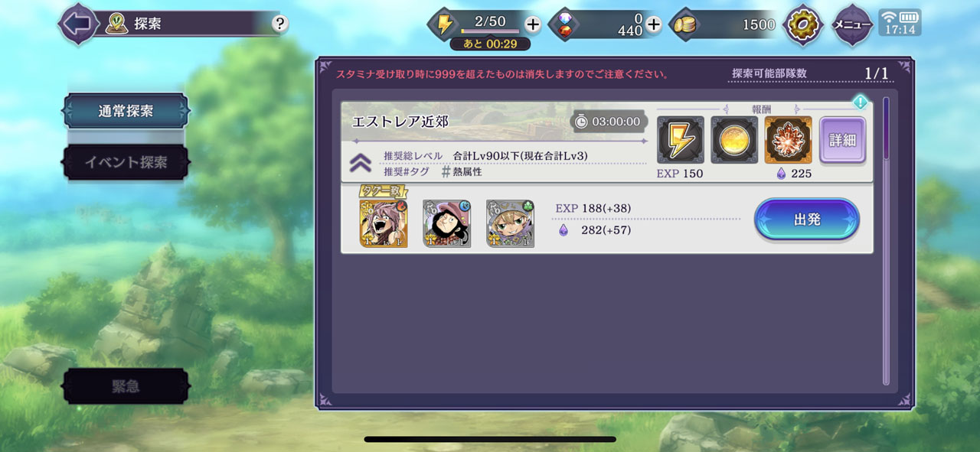Open the 詳細 details button
980x452 pixels.
842,141
